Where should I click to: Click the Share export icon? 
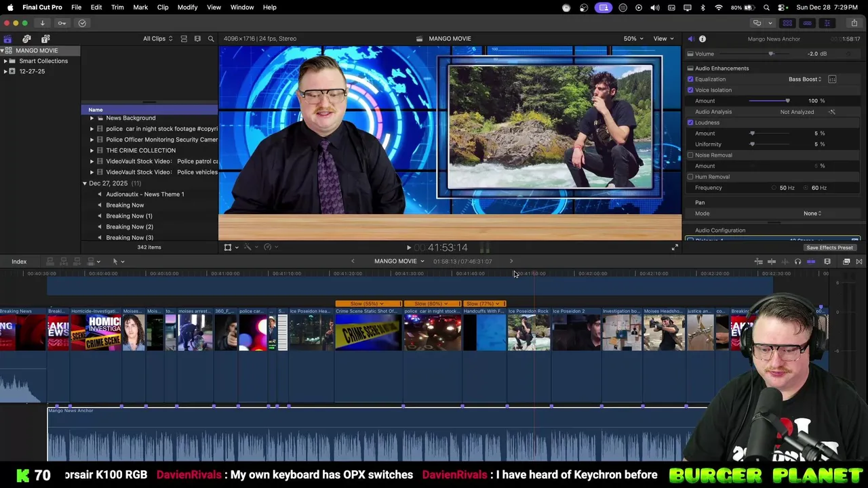point(854,23)
